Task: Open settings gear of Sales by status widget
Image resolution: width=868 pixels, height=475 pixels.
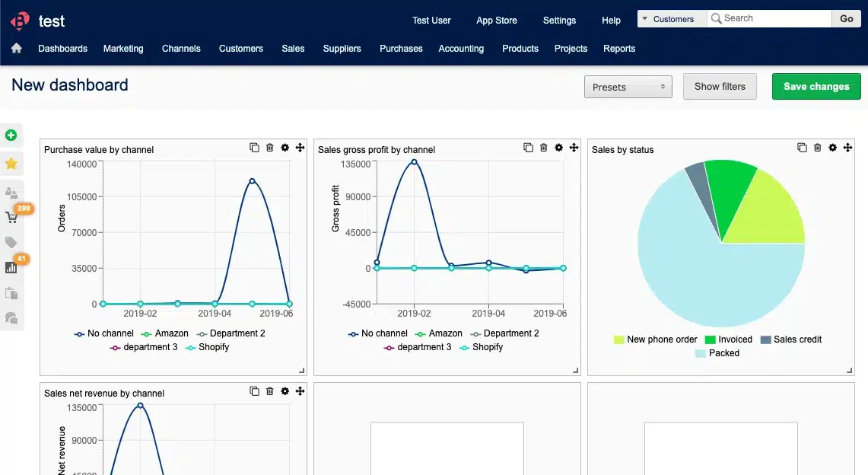Action: tap(832, 148)
